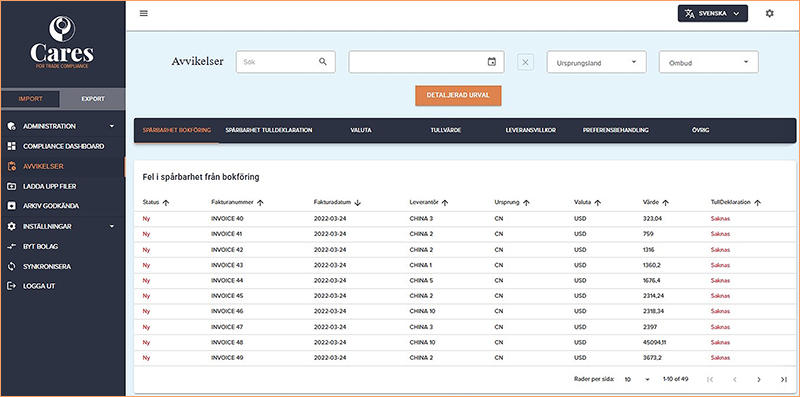Click the Inställningar gear icon in sidebar
Screen dimensions: 800x397
(12, 226)
